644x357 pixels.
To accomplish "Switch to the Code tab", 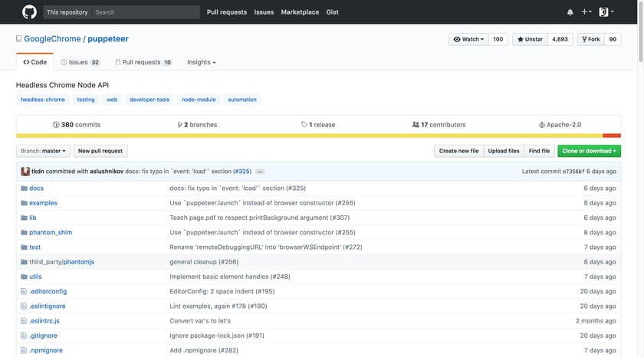I will pos(35,62).
